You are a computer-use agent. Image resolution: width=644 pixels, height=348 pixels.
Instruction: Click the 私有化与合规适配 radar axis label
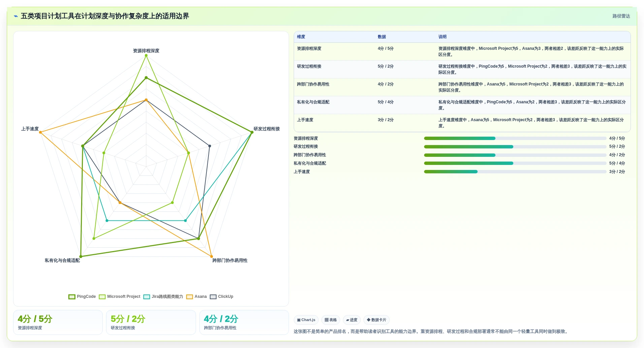(62, 260)
